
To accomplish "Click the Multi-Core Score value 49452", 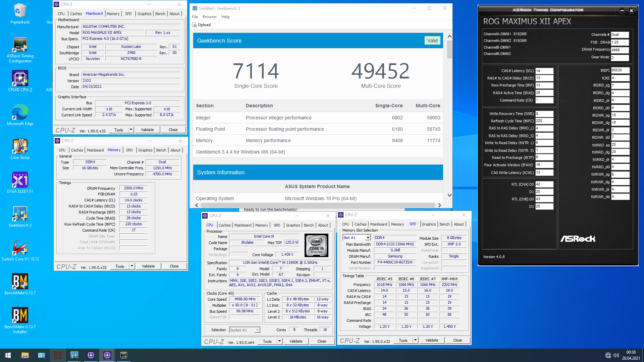I will point(380,71).
